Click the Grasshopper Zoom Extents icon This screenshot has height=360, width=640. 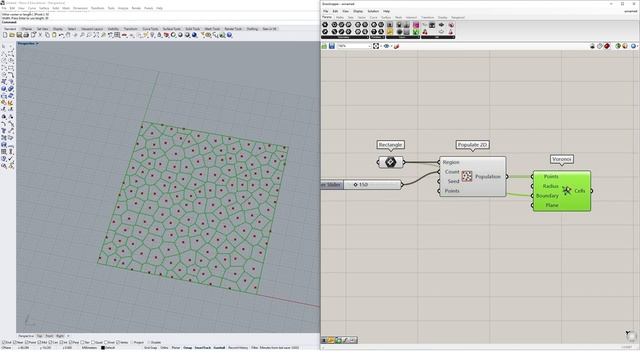(376, 46)
